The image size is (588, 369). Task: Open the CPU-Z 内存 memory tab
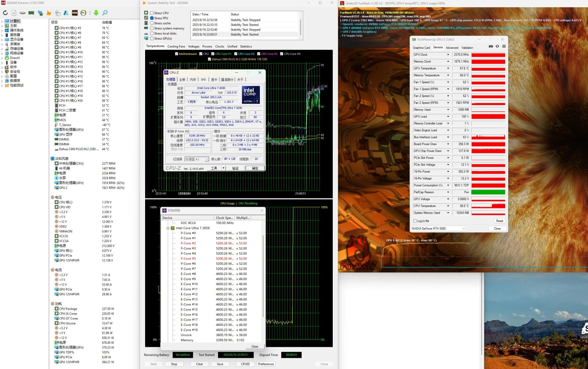(193, 80)
